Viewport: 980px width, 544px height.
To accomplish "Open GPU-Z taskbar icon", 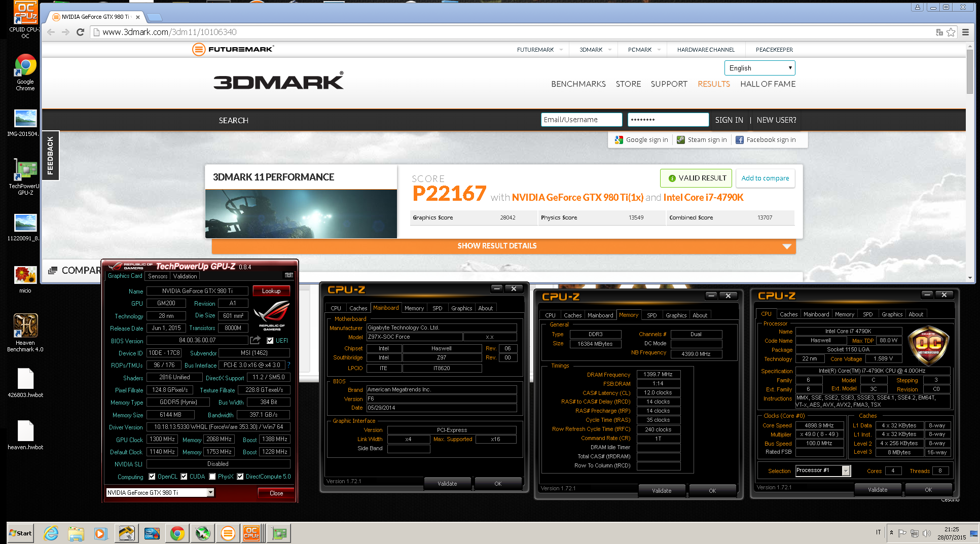I will coord(279,533).
